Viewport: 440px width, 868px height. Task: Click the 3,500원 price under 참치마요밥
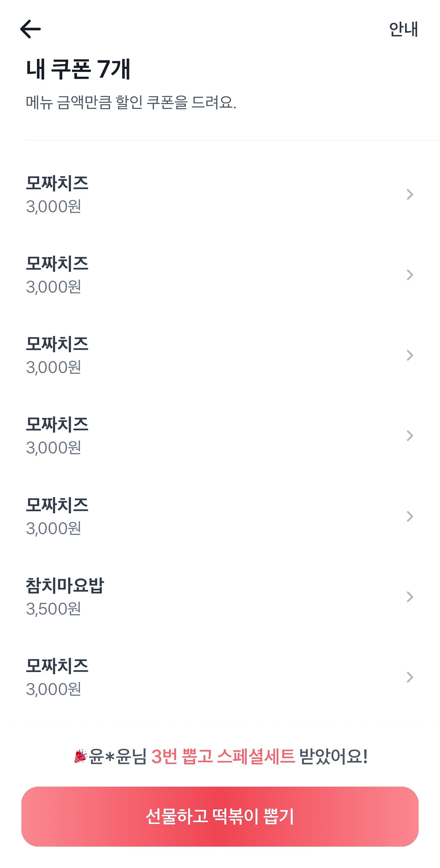click(54, 609)
